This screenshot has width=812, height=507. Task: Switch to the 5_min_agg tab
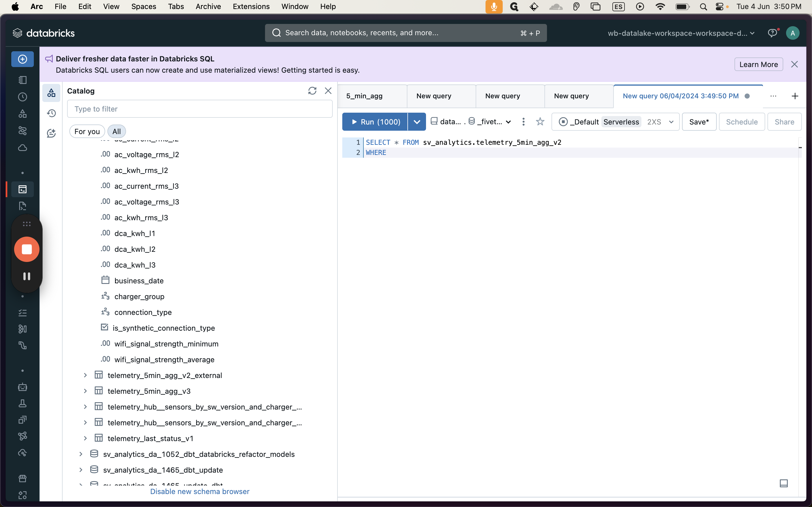pos(364,96)
